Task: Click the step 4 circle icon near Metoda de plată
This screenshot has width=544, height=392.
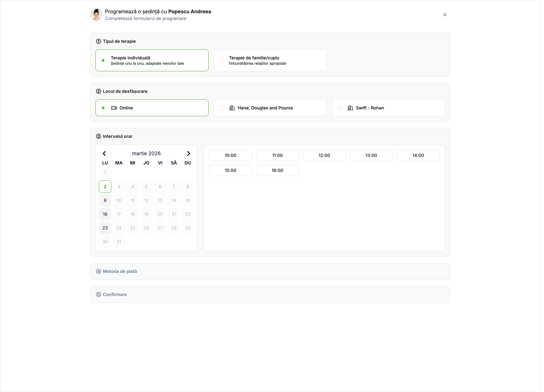Action: pos(99,271)
